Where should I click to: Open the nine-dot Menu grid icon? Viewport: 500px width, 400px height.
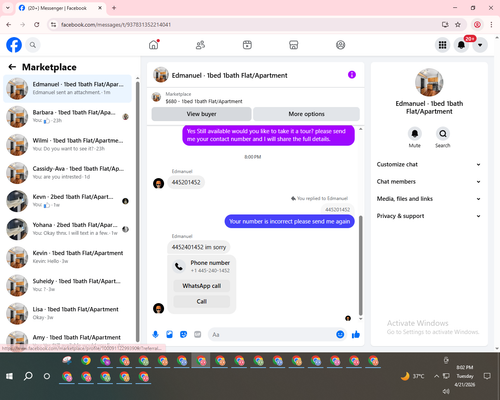(442, 45)
